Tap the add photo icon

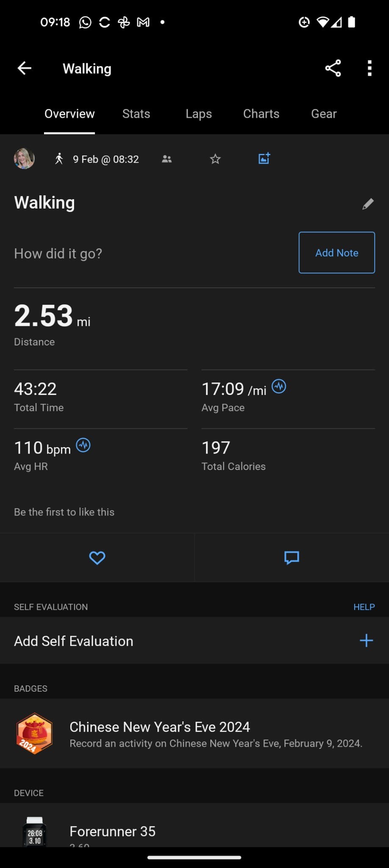[264, 159]
